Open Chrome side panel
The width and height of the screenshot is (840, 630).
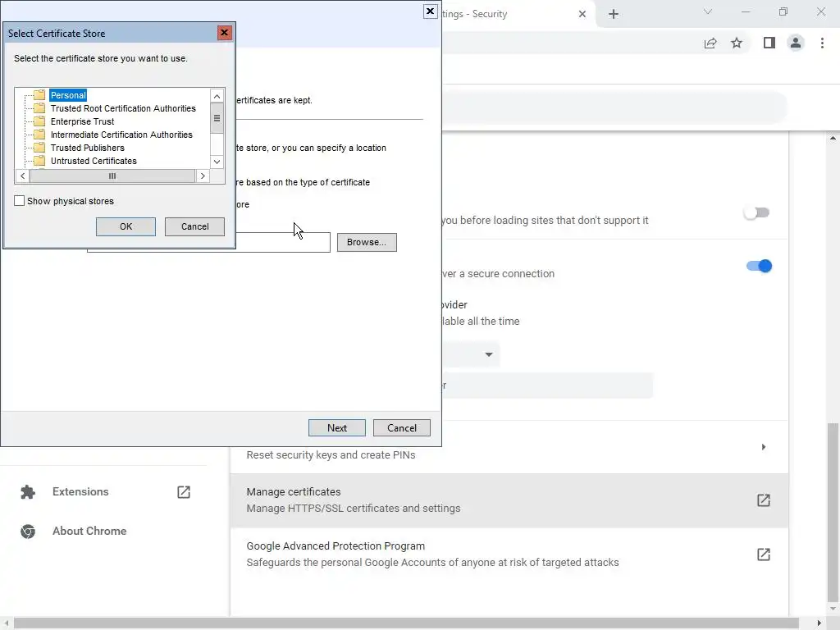coord(769,43)
